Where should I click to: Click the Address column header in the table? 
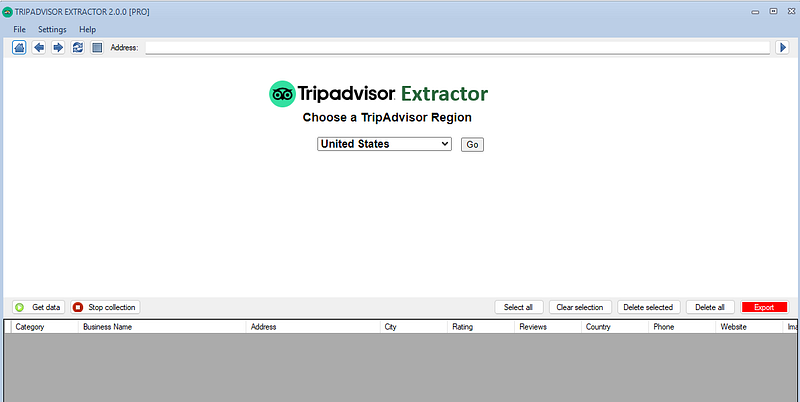click(x=313, y=327)
